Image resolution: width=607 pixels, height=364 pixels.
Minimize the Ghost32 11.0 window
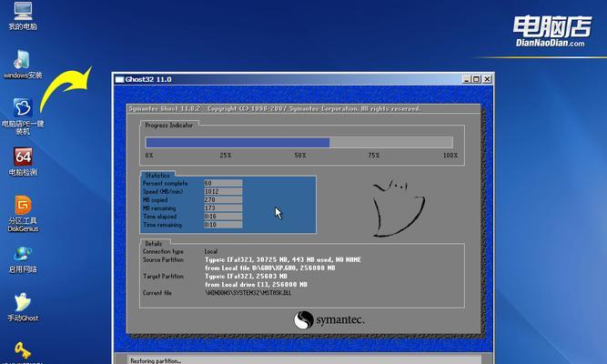pos(467,79)
